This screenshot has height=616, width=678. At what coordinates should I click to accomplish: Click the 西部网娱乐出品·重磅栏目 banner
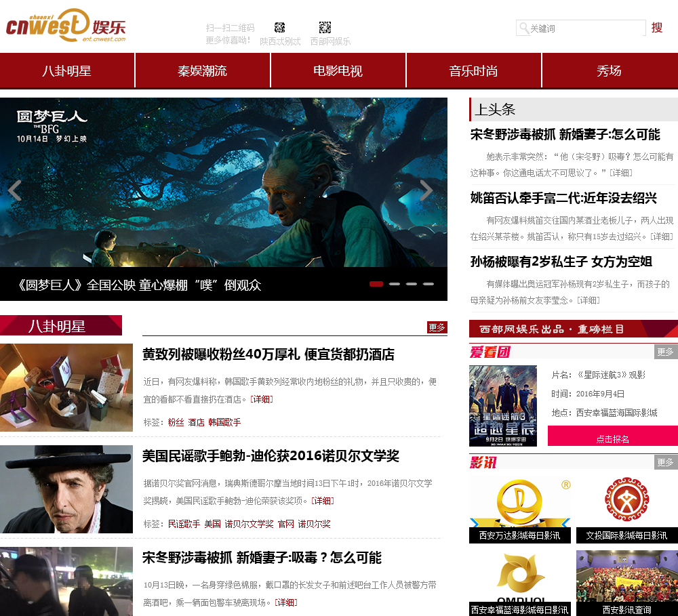(574, 329)
